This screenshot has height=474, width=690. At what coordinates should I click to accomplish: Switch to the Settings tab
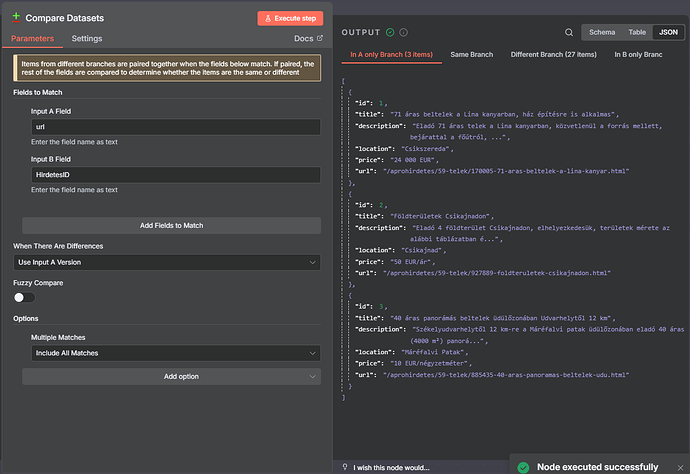87,39
